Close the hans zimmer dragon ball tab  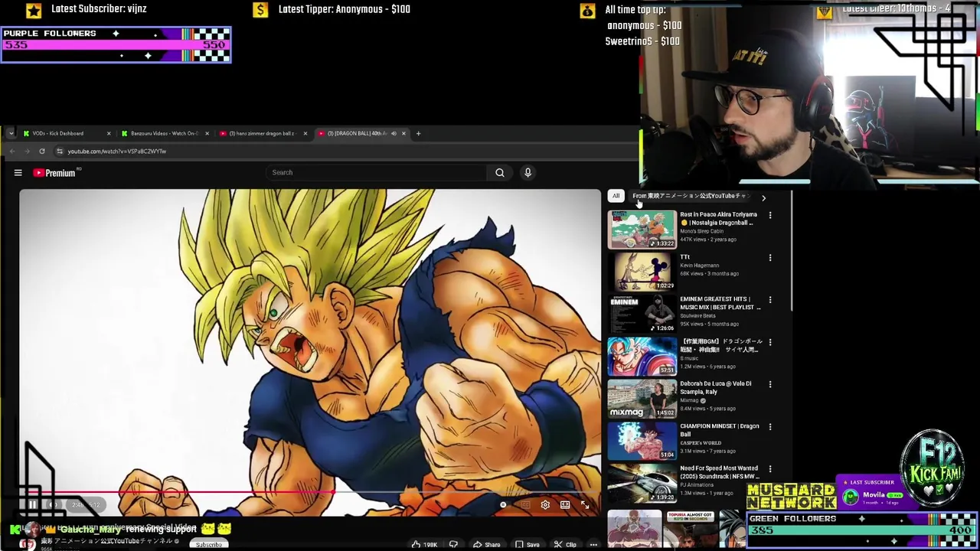(x=305, y=134)
